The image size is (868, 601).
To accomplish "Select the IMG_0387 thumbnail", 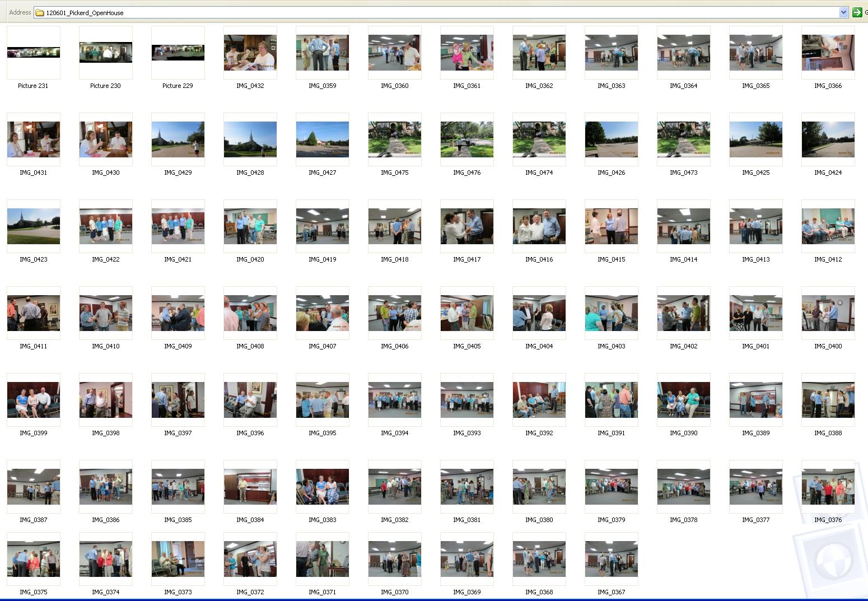I will pos(34,487).
